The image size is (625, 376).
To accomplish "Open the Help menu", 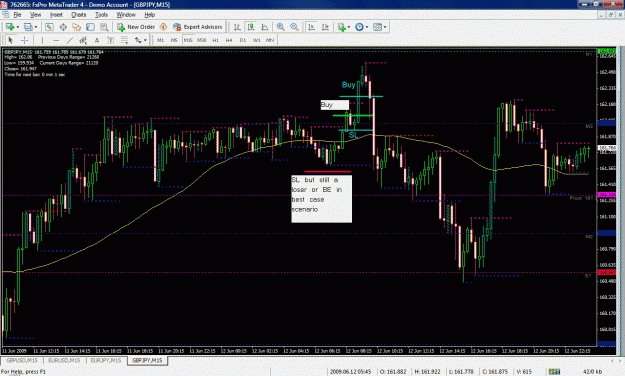I will pos(149,15).
